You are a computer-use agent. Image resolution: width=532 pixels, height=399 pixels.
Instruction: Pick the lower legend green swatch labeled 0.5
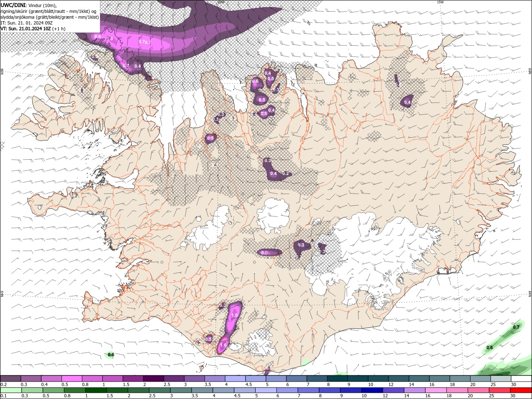(53, 390)
